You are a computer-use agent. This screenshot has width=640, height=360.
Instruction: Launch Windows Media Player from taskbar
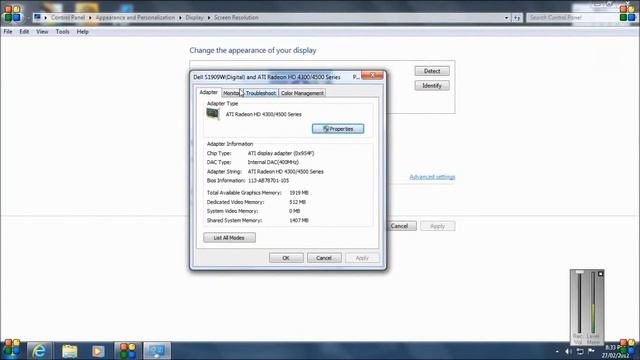(98, 351)
